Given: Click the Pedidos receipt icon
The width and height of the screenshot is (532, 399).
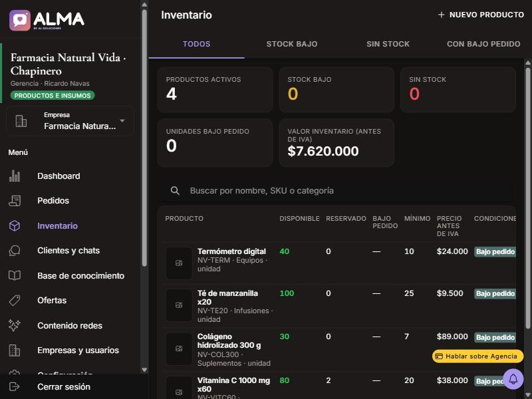Looking at the screenshot, I should [x=14, y=201].
